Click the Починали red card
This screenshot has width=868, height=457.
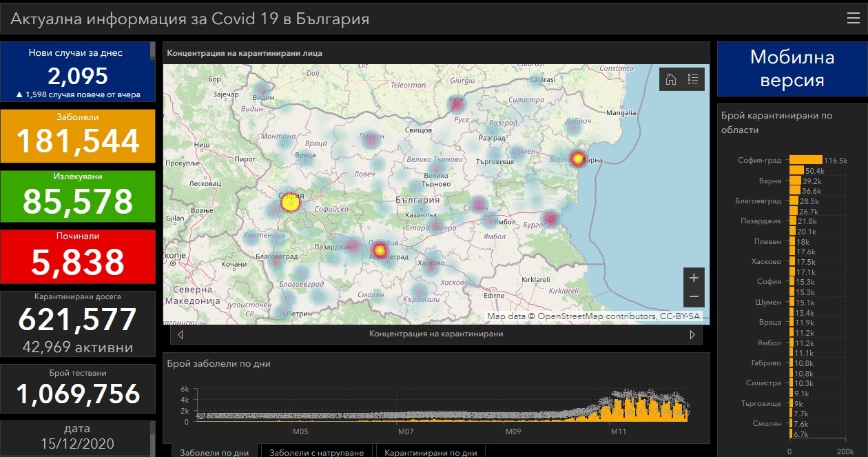pyautogui.click(x=78, y=256)
